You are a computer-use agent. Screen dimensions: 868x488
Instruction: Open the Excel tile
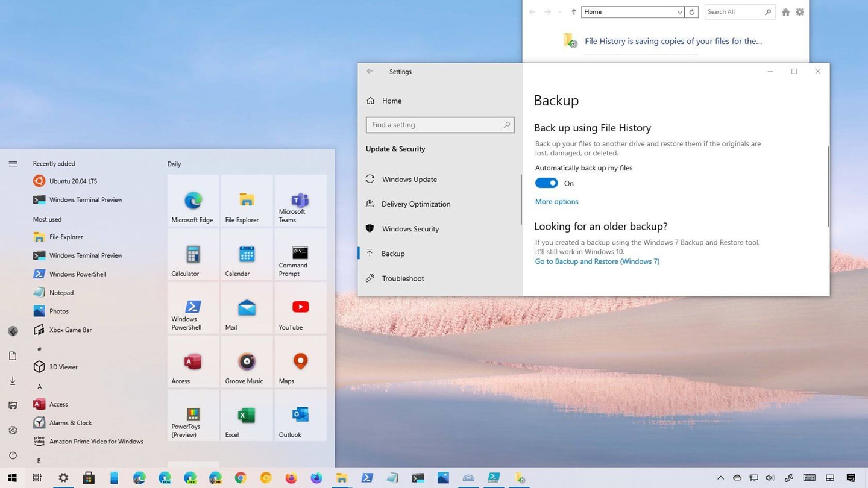click(x=247, y=416)
